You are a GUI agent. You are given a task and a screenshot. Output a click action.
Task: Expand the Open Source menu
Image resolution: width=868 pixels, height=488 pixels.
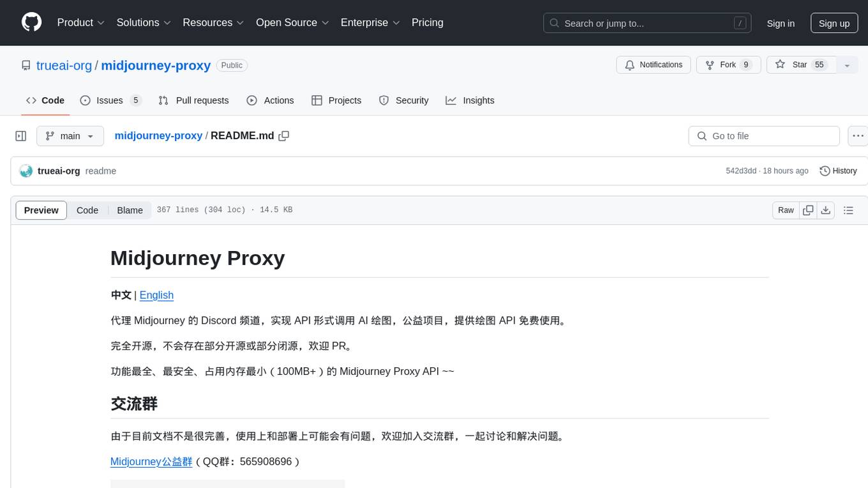292,22
